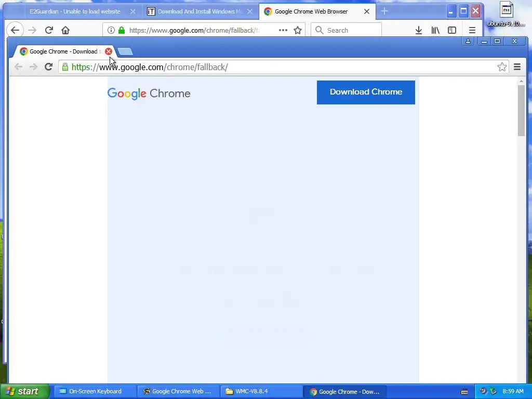
Task: Click second system tray network icon
Action: pyautogui.click(x=493, y=391)
